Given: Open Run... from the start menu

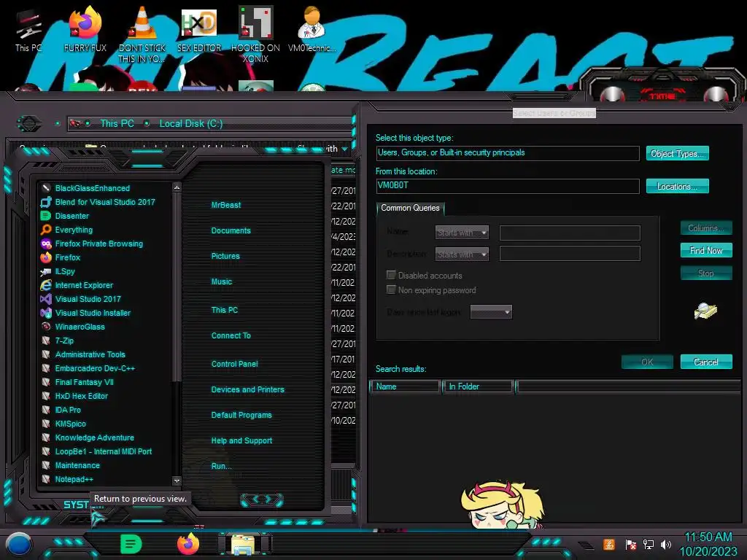Looking at the screenshot, I should pos(221,466).
